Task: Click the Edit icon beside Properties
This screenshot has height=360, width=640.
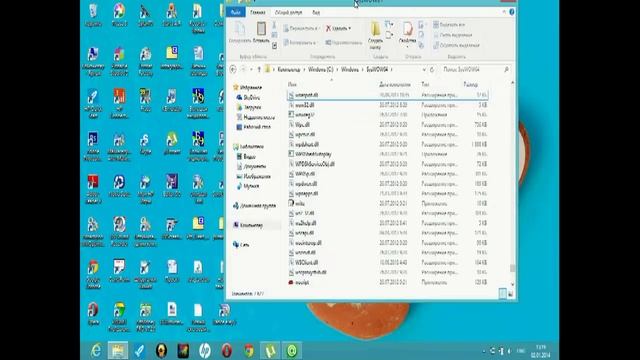Action: click(421, 35)
